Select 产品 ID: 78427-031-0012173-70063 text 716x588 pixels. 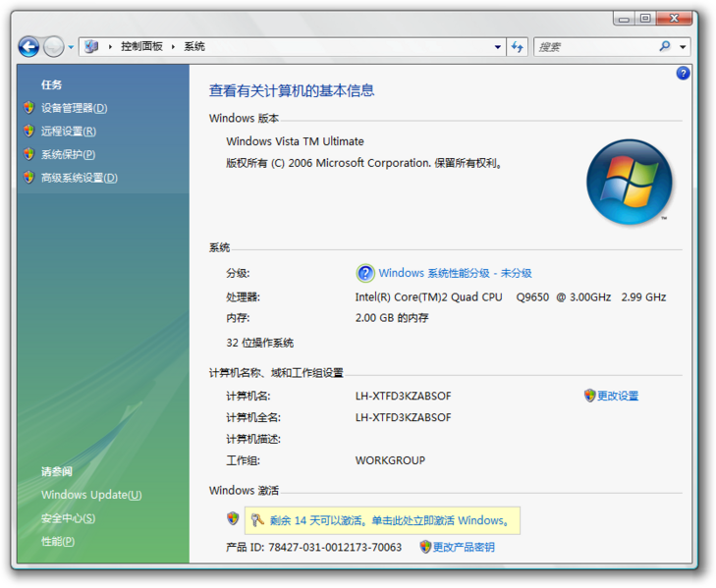tap(313, 547)
